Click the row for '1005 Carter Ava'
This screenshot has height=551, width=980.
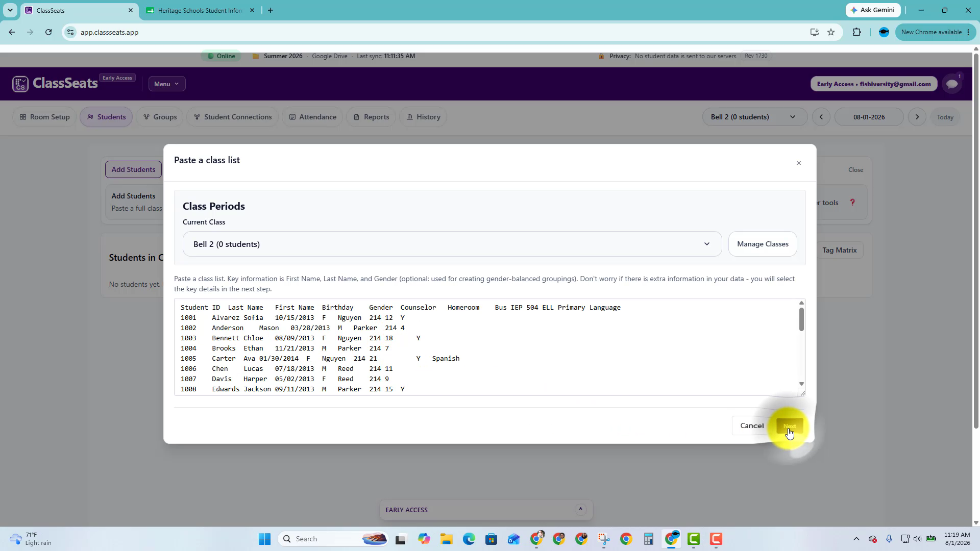pyautogui.click(x=320, y=359)
